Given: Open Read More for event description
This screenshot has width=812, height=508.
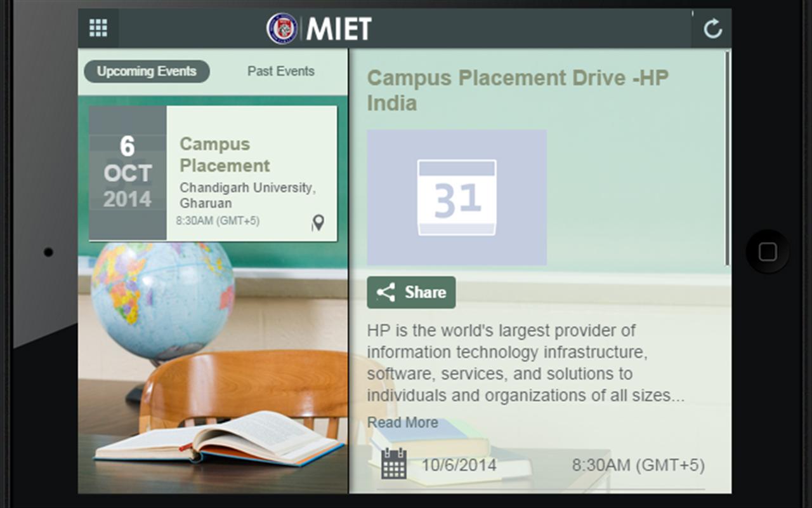Looking at the screenshot, I should tap(402, 422).
